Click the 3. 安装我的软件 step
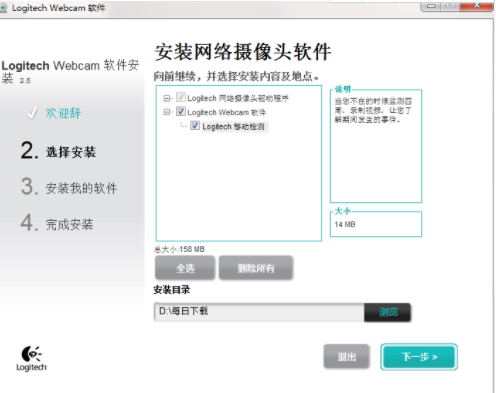This screenshot has width=496, height=393. 69,187
